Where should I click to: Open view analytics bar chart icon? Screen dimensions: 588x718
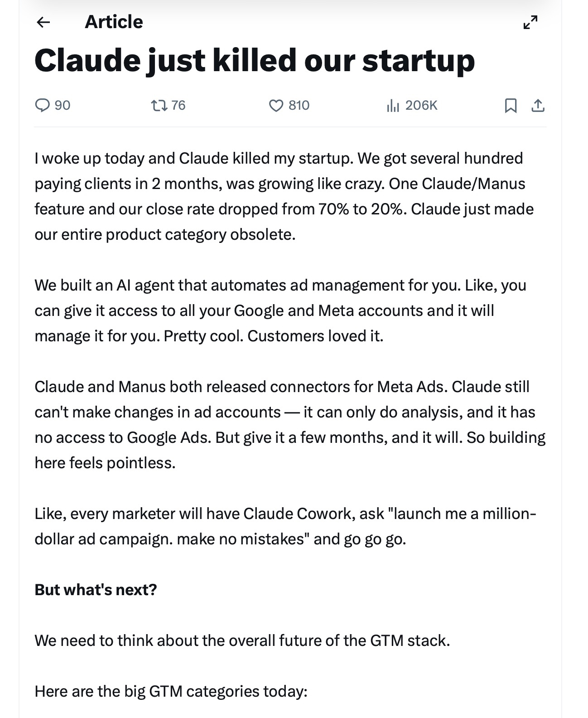coord(393,106)
